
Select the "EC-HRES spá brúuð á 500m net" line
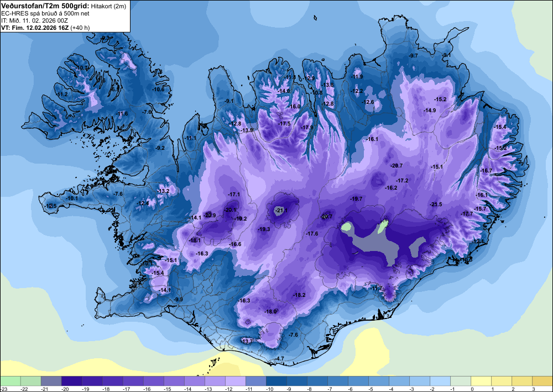pos(45,13)
